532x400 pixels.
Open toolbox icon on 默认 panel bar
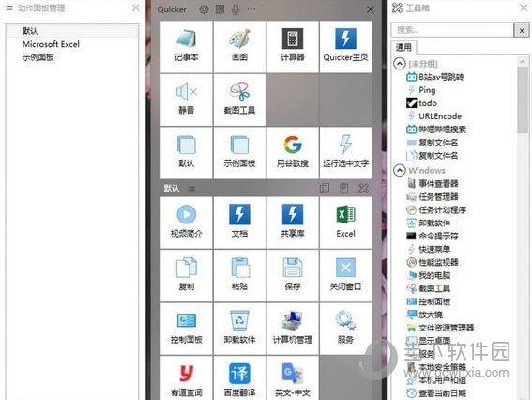(364, 188)
